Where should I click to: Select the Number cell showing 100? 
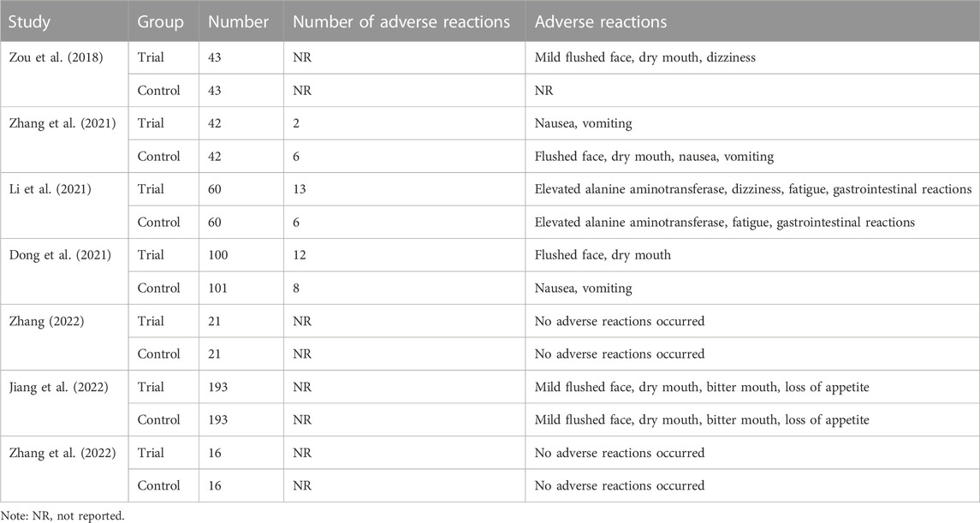coord(218,255)
